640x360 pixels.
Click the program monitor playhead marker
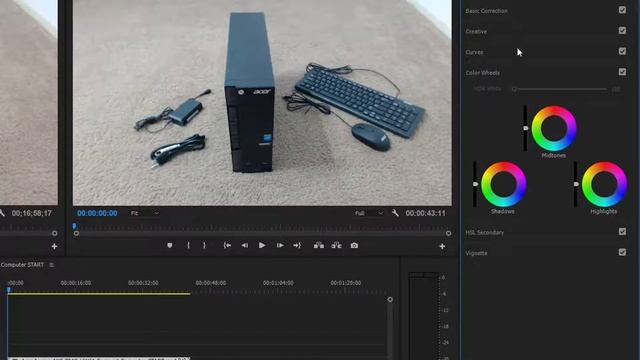click(x=74, y=225)
